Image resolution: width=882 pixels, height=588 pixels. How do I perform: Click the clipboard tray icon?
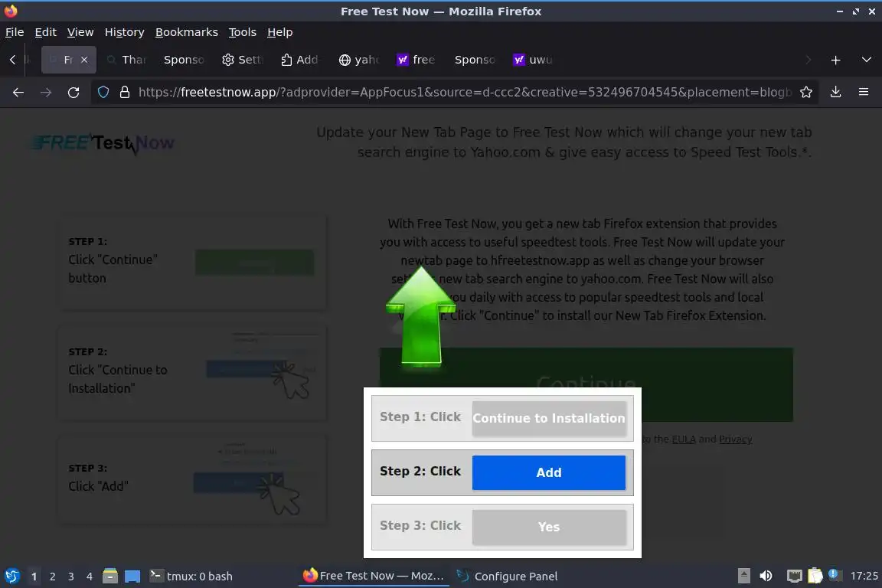815,576
